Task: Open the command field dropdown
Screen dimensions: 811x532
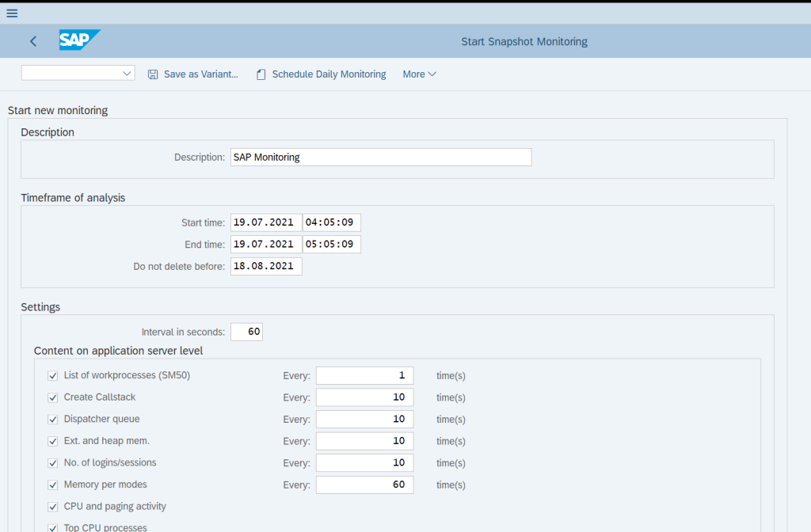Action: tap(127, 74)
